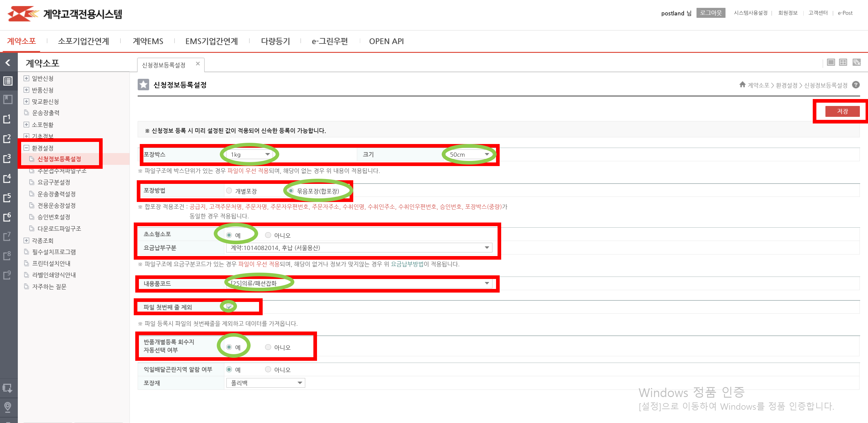
Task: Click the location pin icon in sidebar
Action: [x=8, y=406]
